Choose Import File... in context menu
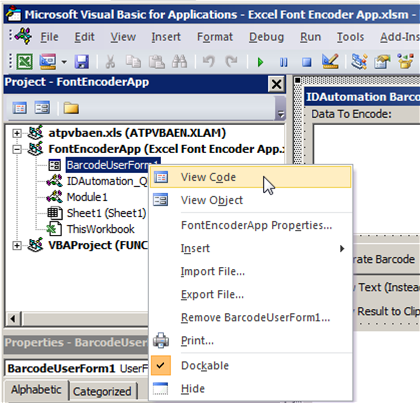420x403 pixels. (x=251, y=271)
